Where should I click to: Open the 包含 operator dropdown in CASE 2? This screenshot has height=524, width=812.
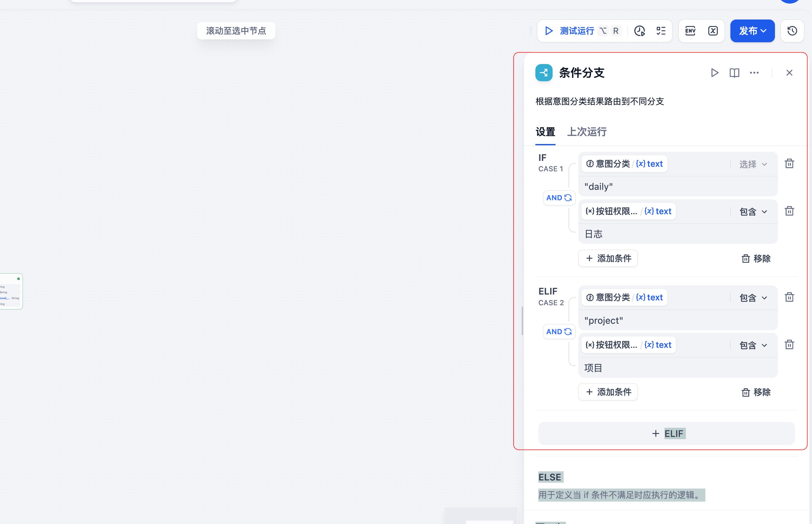coord(753,297)
